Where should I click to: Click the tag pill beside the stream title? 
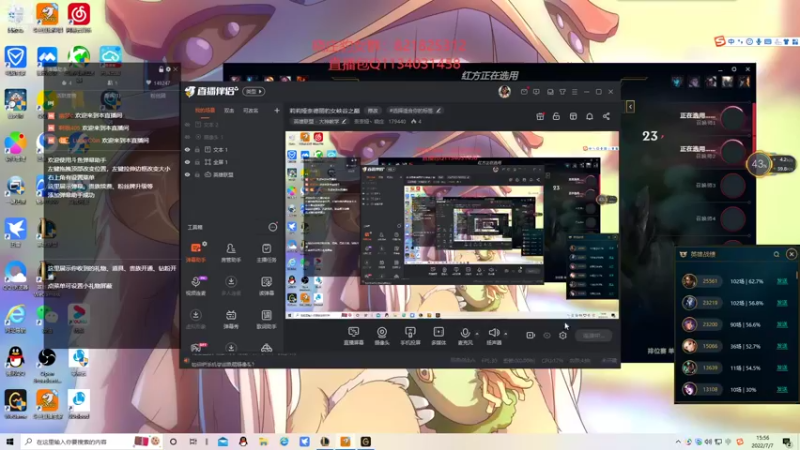coord(373,110)
